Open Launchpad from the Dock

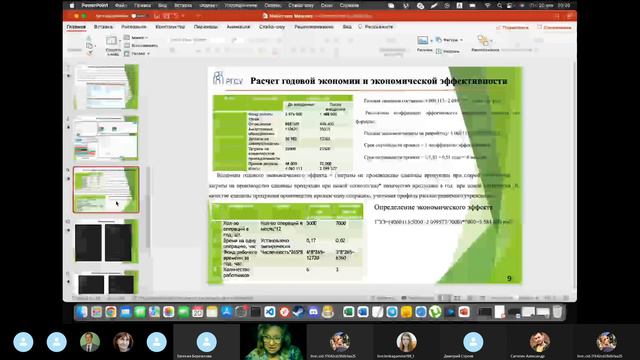(x=96, y=312)
